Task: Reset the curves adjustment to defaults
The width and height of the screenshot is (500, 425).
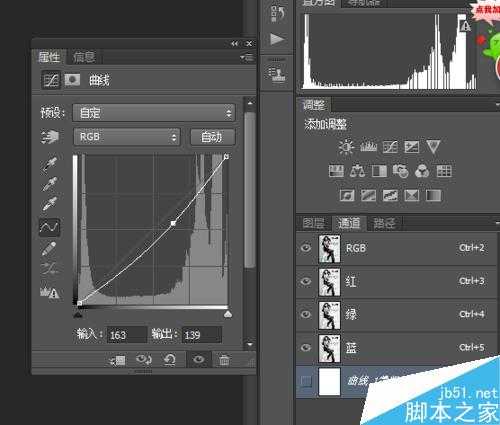Action: click(x=170, y=360)
